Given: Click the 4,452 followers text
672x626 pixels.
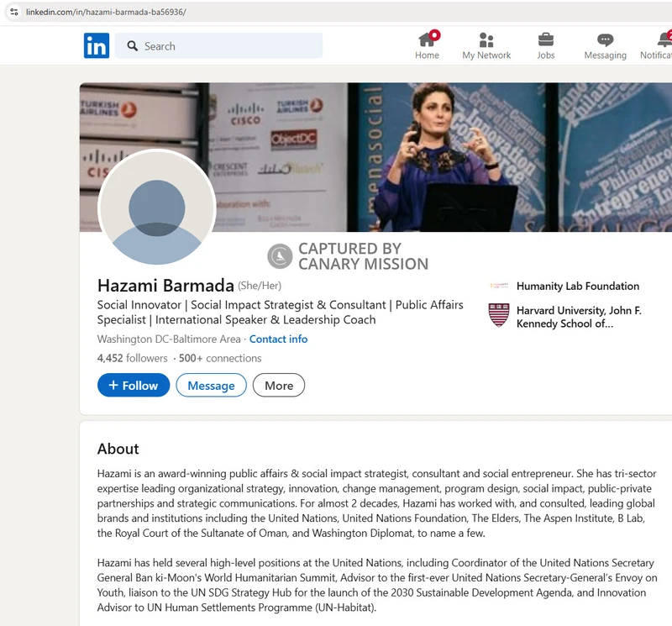Looking at the screenshot, I should (132, 358).
